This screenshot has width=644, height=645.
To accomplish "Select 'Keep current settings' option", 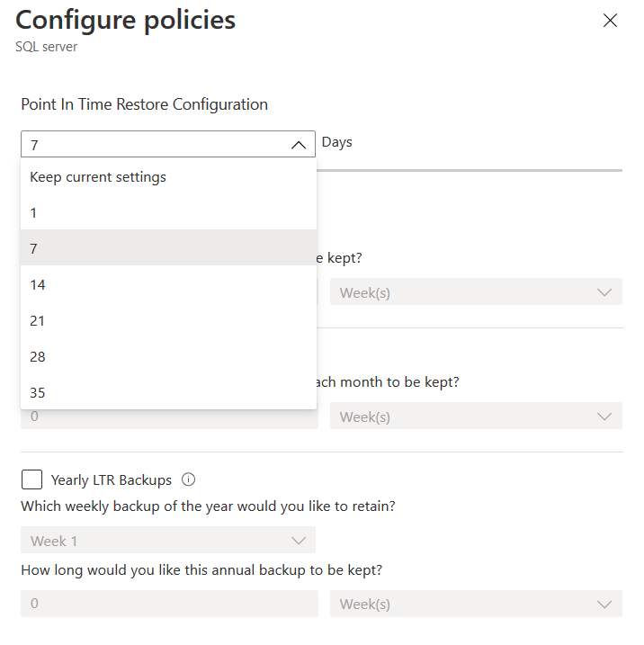I will (x=98, y=177).
